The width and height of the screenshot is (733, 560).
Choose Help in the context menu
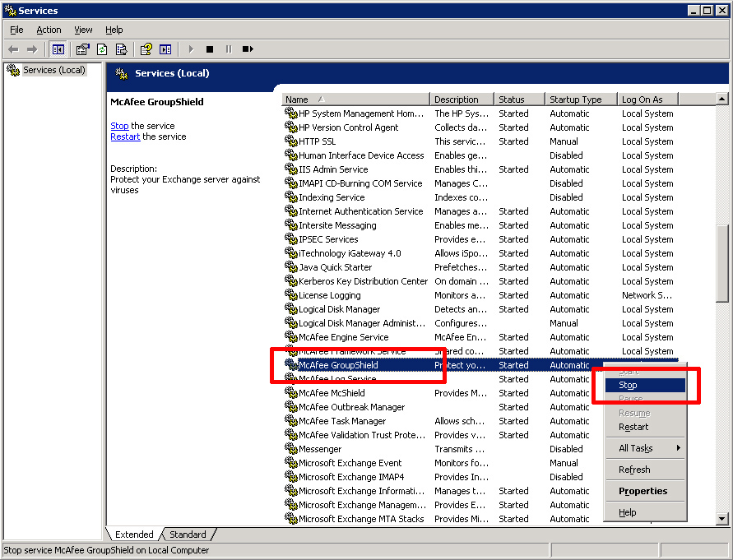point(645,513)
